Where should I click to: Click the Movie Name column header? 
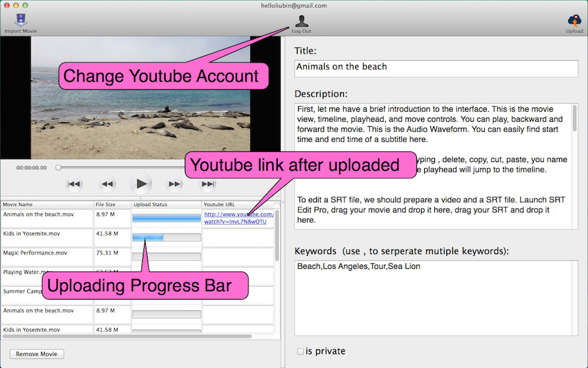pos(47,205)
